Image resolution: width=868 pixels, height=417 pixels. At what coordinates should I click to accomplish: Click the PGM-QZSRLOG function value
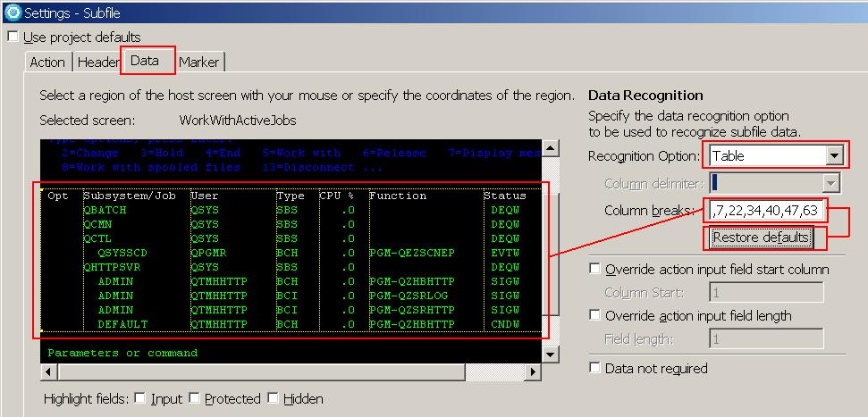pyautogui.click(x=409, y=296)
